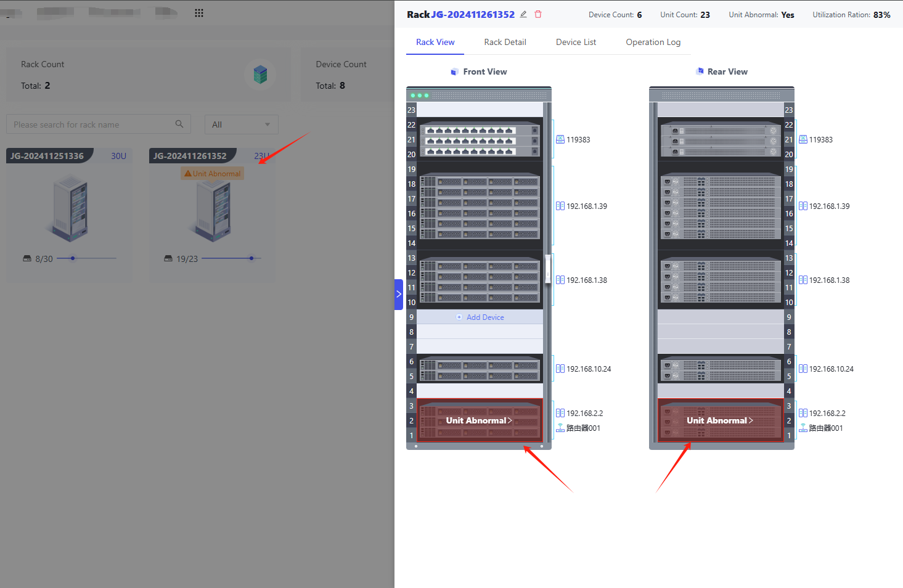Expand Unit Abnormal details in Rear View
903x588 pixels.
click(x=720, y=420)
